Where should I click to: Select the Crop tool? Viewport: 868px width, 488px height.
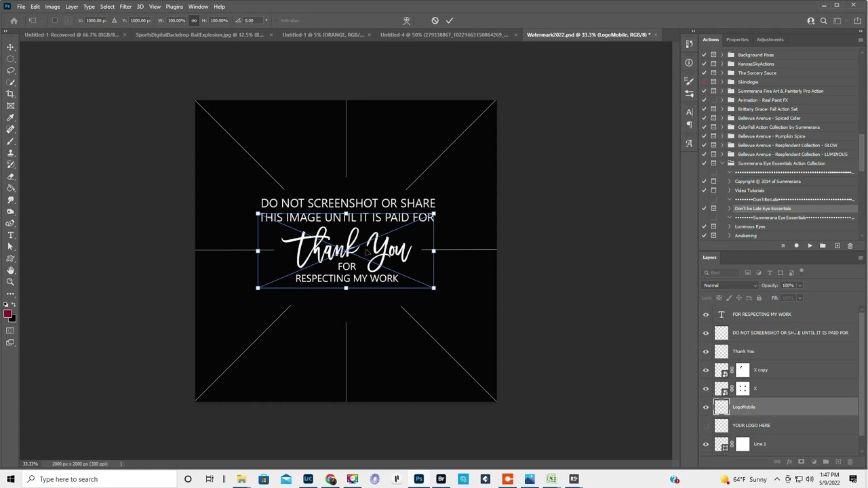click(x=10, y=94)
